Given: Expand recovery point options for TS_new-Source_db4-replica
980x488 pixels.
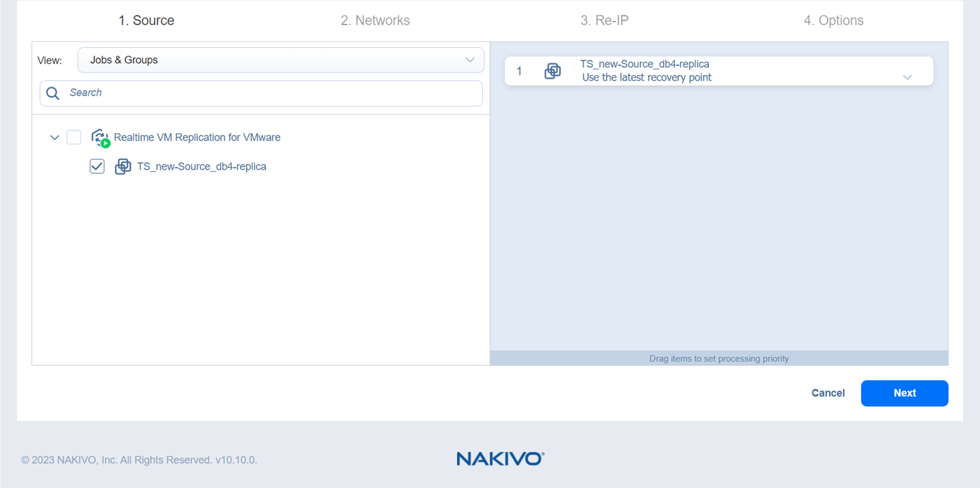Looking at the screenshot, I should click(908, 77).
